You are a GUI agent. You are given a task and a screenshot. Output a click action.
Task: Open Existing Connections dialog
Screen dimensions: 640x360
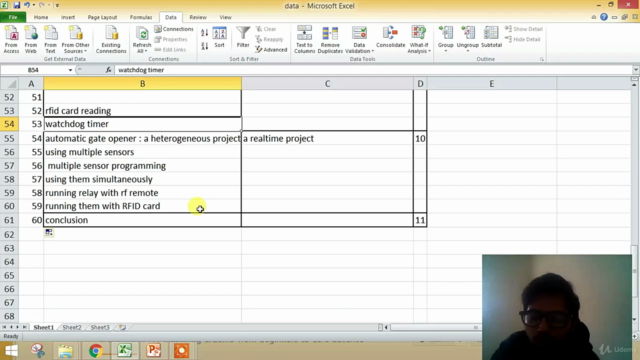111,40
